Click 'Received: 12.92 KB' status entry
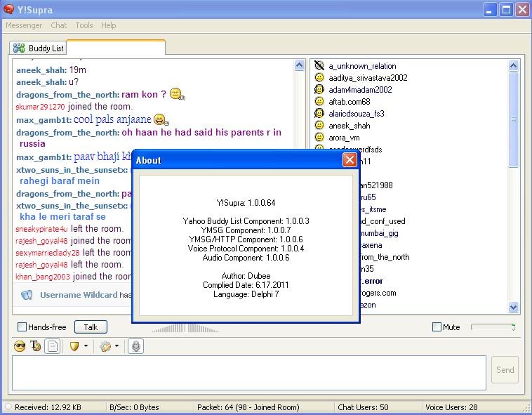 click(x=48, y=407)
